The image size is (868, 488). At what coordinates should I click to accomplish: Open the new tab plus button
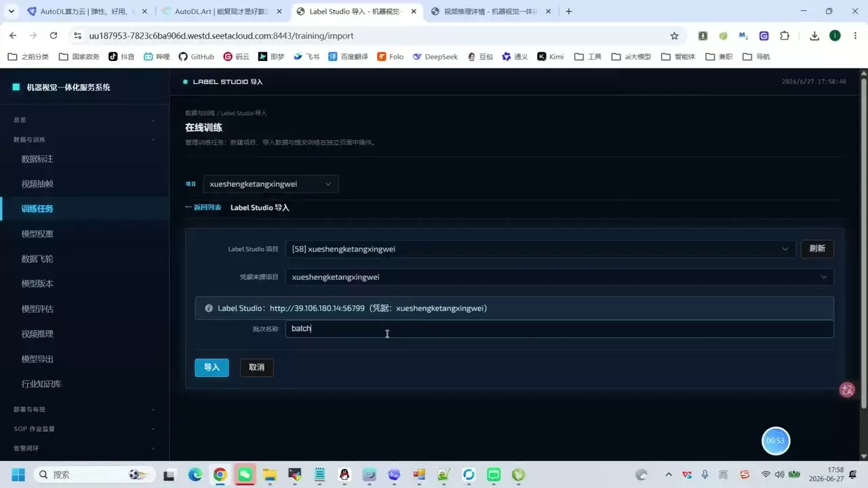coord(568,12)
